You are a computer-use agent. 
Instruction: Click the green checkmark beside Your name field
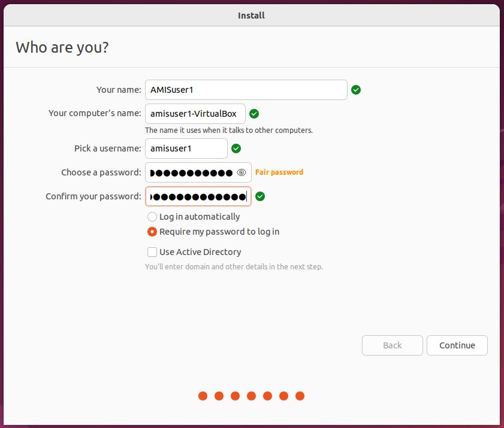(x=356, y=90)
